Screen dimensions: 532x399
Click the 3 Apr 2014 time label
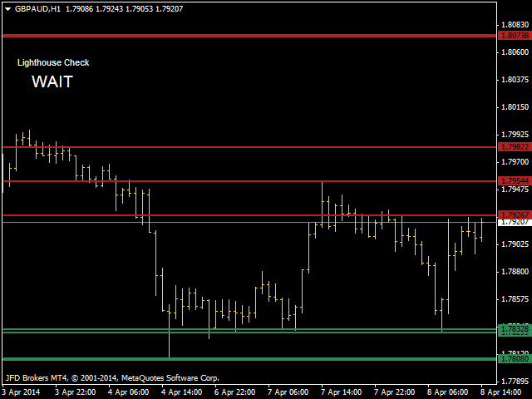click(21, 392)
